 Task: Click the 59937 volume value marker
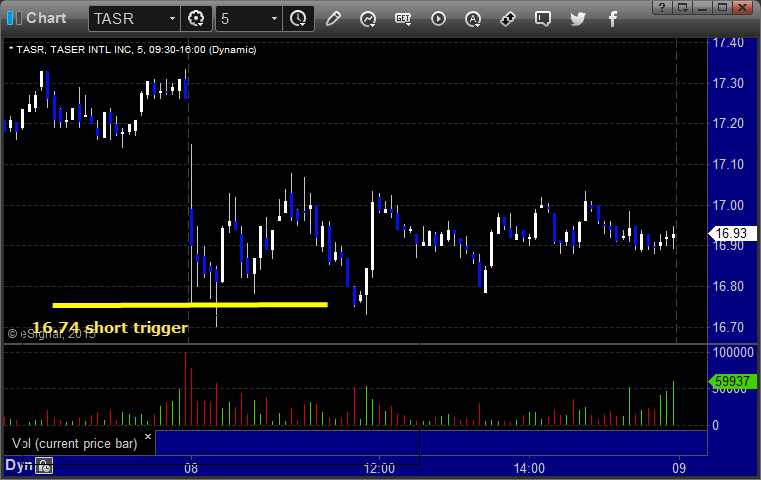click(x=732, y=381)
